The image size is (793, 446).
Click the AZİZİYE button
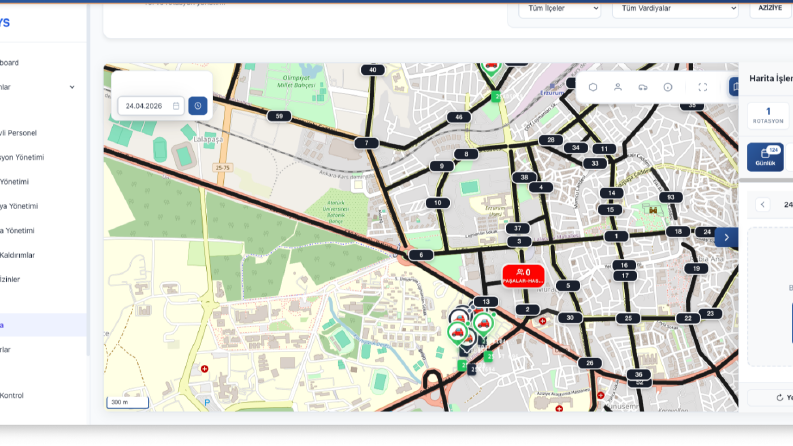click(x=771, y=9)
